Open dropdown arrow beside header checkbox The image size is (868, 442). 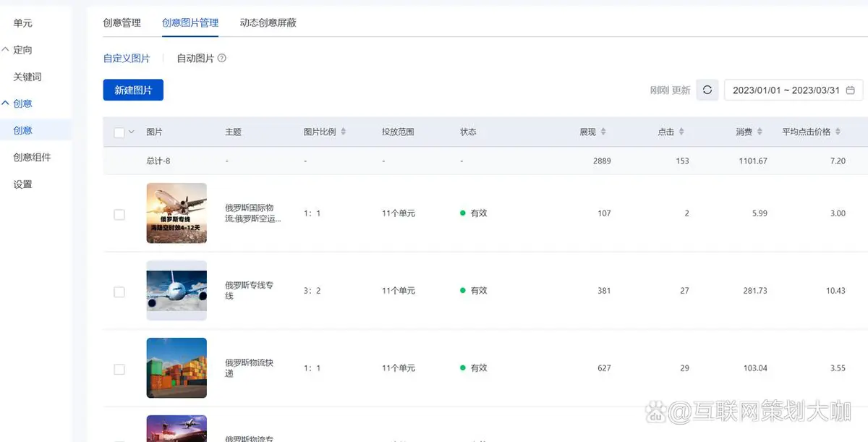(132, 132)
